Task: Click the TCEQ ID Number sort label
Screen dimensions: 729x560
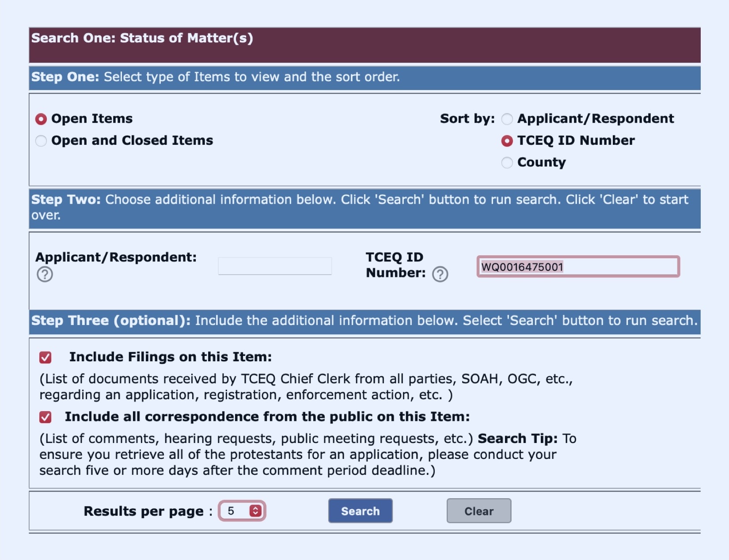Action: click(576, 140)
